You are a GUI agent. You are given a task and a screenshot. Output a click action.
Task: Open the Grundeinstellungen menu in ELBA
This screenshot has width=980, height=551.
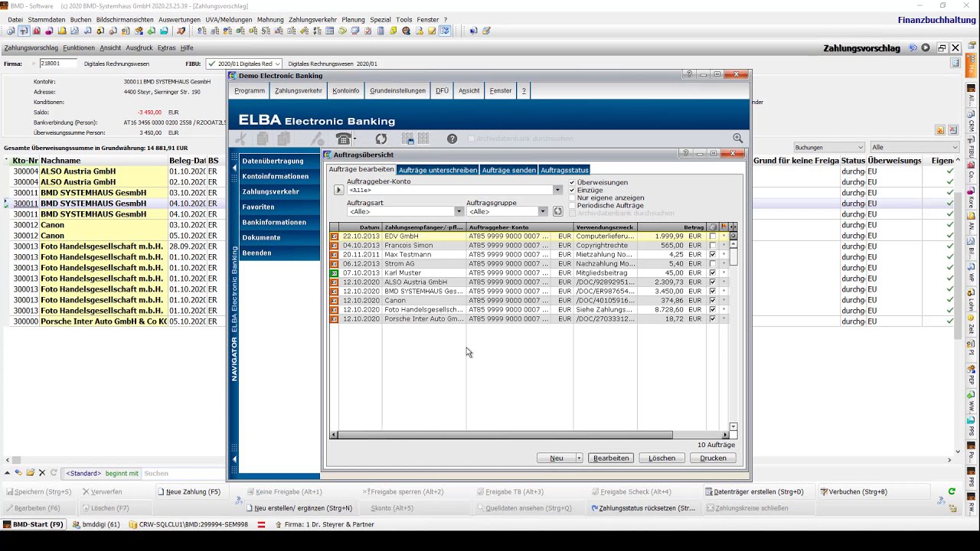pos(397,90)
